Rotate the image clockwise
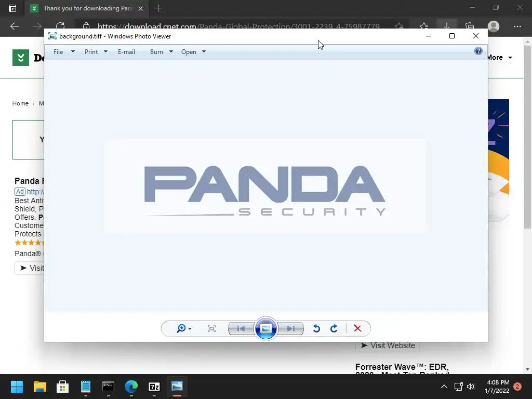The width and height of the screenshot is (532, 399). [334, 328]
